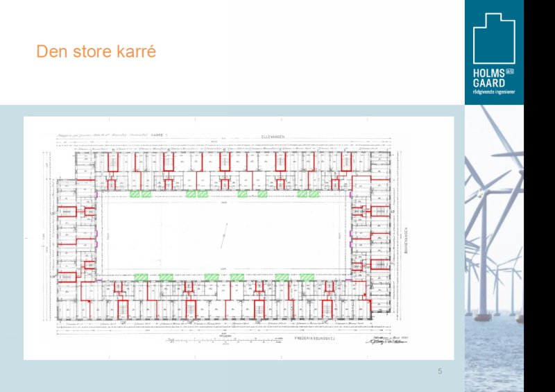
Task: Click the Holmsgaard building outline logo
Action: [x=494, y=38]
